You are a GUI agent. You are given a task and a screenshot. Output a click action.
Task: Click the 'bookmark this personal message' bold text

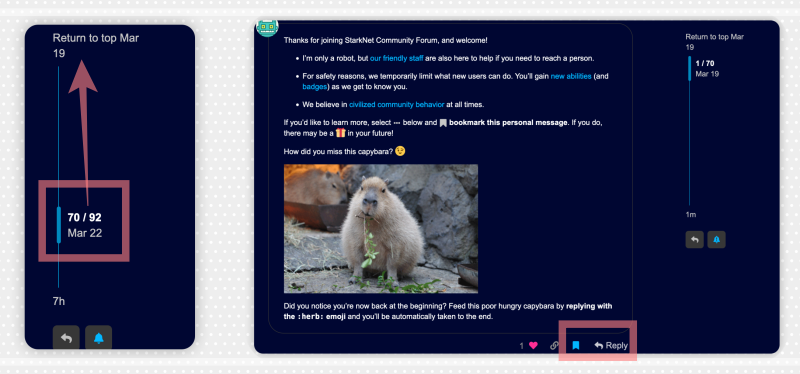click(508, 123)
